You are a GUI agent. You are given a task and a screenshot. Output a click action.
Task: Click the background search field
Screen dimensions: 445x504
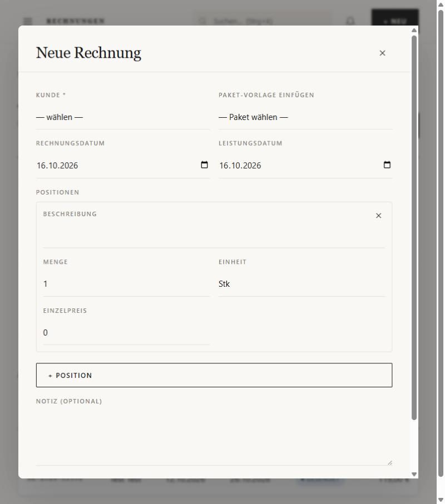click(x=262, y=21)
